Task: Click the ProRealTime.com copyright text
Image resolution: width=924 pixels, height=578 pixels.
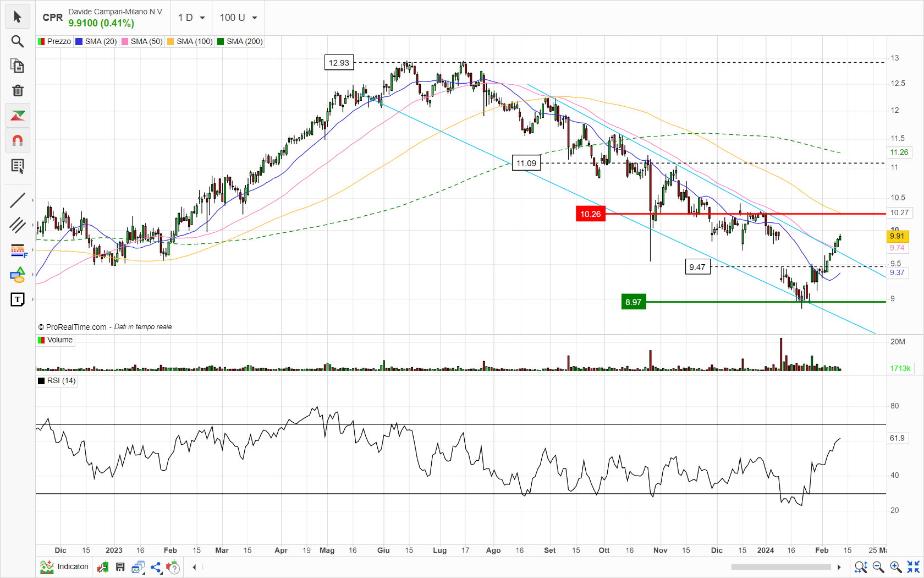Action: pyautogui.click(x=72, y=327)
